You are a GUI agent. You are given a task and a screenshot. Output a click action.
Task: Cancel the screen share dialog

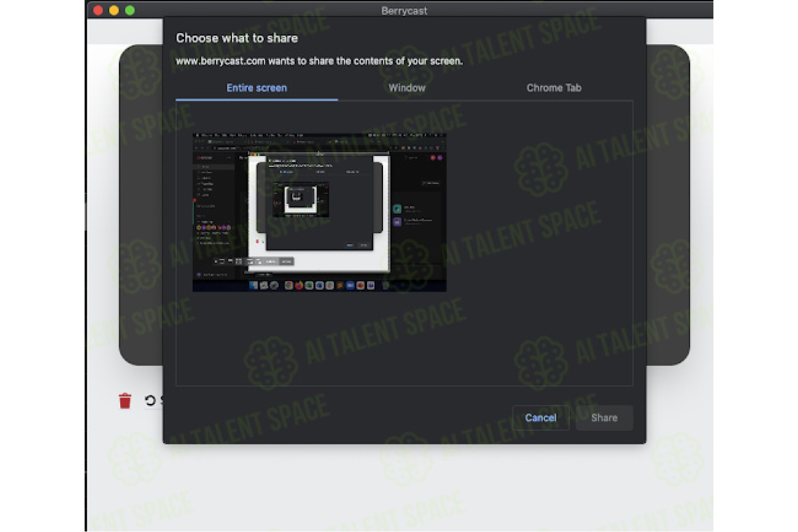[x=541, y=418]
